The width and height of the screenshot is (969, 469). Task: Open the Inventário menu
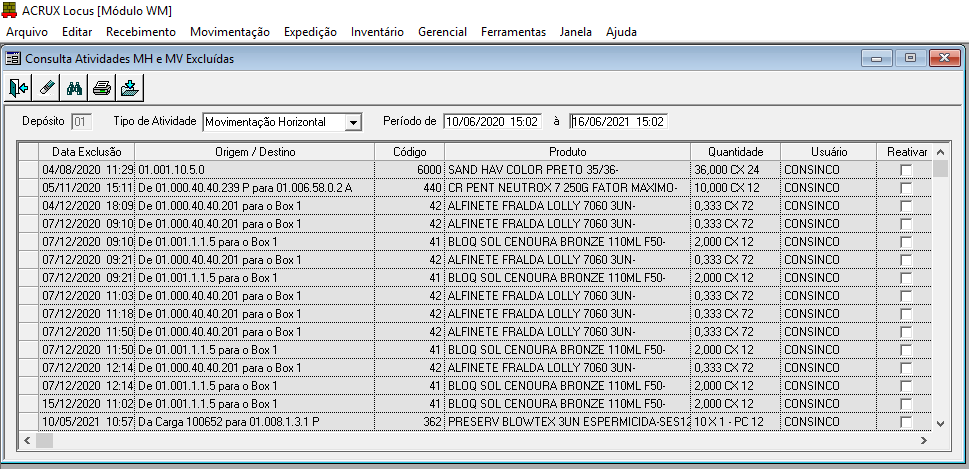point(377,32)
